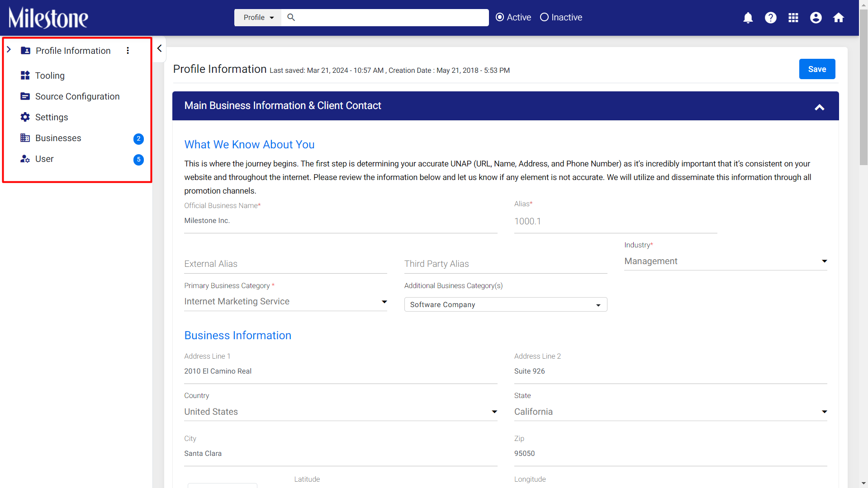
Task: Open Additional Business Category dropdown
Action: click(506, 305)
